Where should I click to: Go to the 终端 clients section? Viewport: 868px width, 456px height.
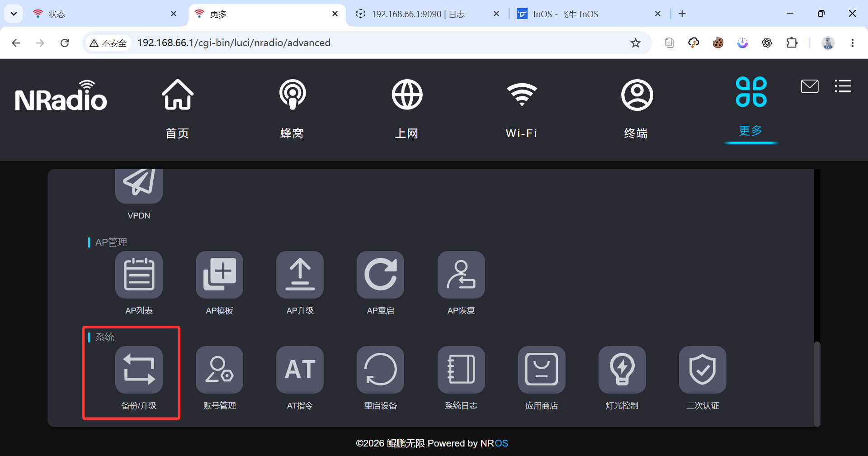[x=637, y=109]
